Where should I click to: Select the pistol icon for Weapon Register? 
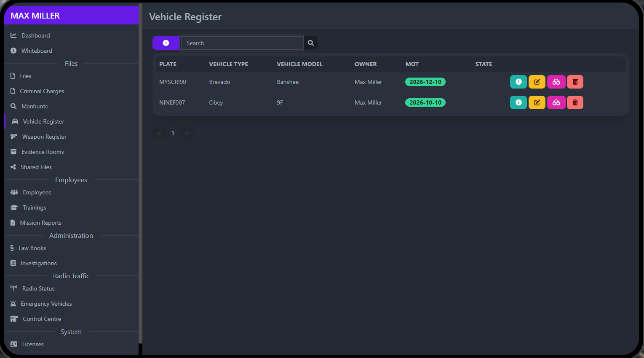click(13, 136)
